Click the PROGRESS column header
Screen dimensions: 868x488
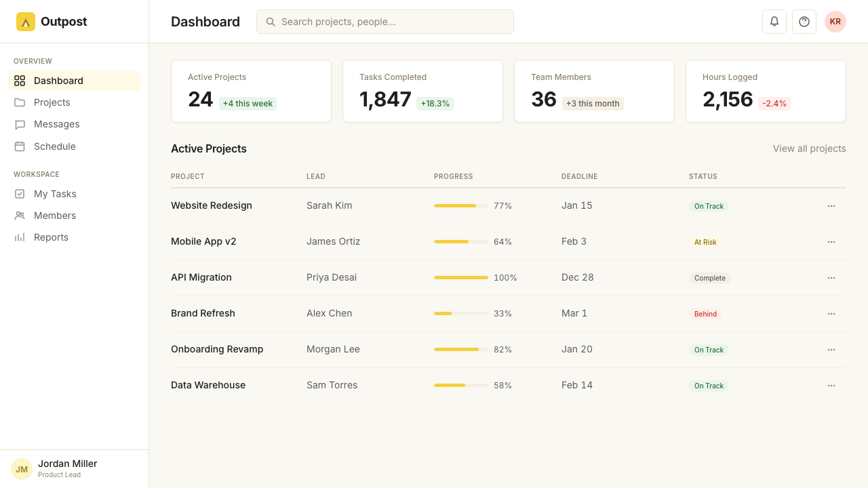click(454, 176)
